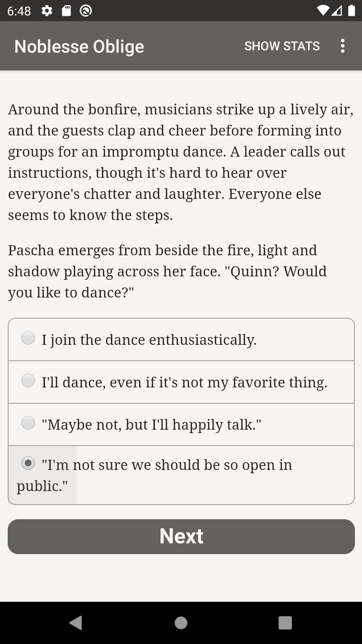Tap the cellular signal icon

click(337, 11)
